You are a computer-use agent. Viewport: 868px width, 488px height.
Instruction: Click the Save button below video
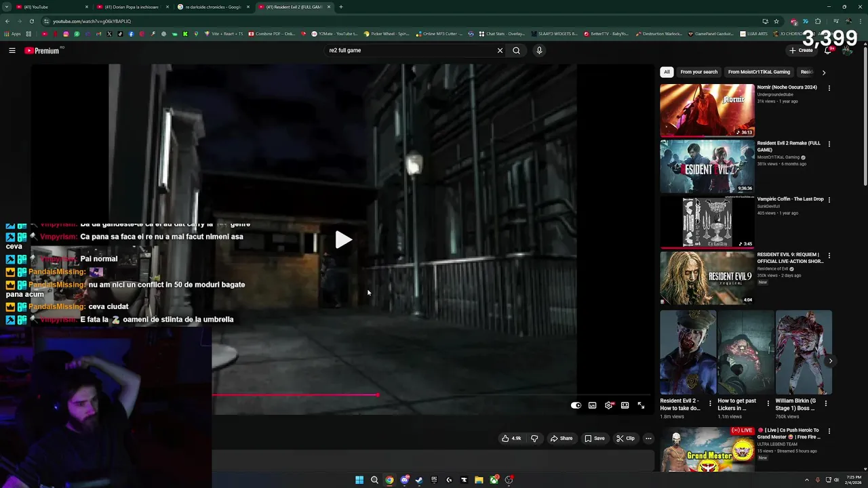[x=595, y=439]
